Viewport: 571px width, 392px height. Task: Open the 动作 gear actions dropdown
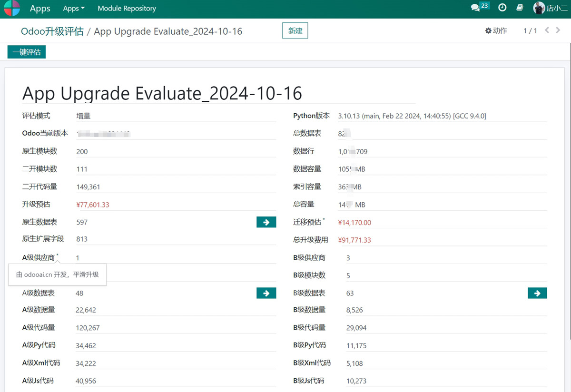[x=496, y=30]
